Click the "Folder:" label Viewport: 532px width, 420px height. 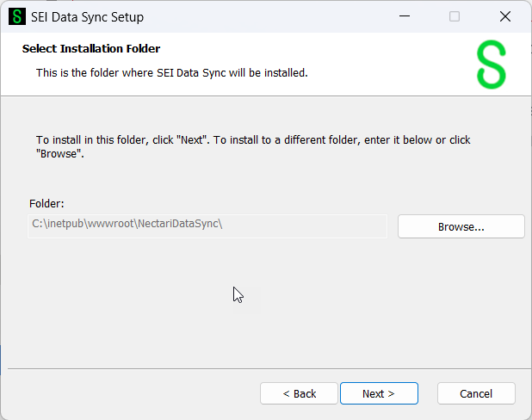pyautogui.click(x=46, y=204)
